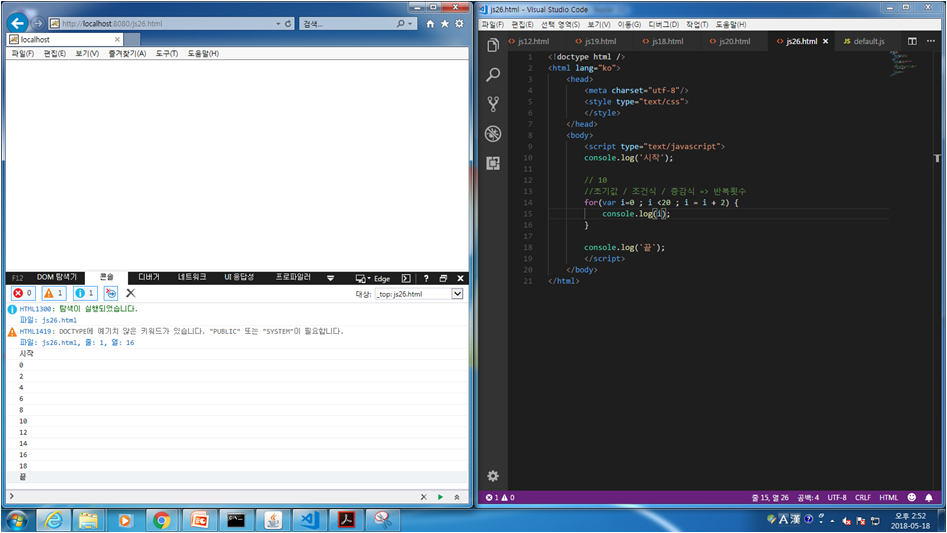The image size is (947, 533).
Task: Open VS Code notifications bell
Action: coord(929,497)
